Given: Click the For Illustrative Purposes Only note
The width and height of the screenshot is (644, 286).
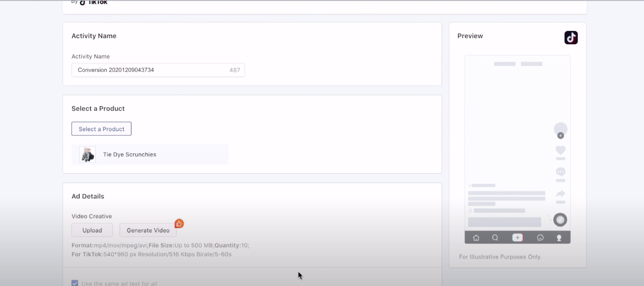Looking at the screenshot, I should (500, 257).
